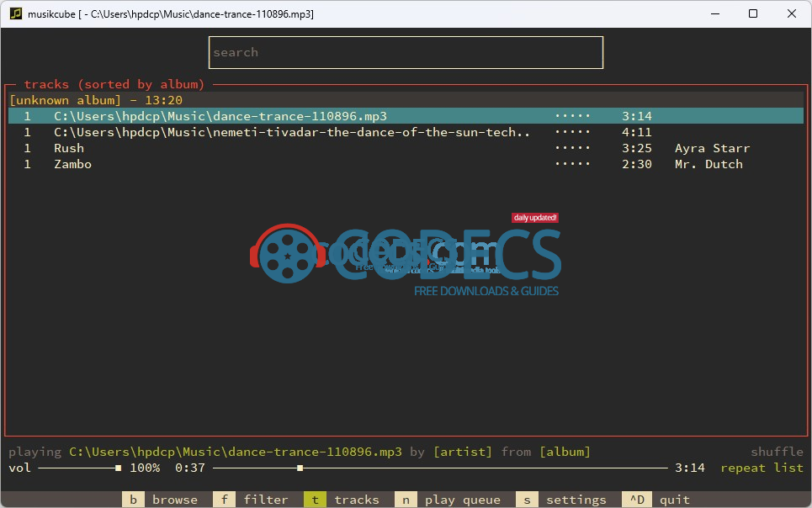The width and height of the screenshot is (812, 508).
Task: Focus the search input field
Action: tap(406, 52)
